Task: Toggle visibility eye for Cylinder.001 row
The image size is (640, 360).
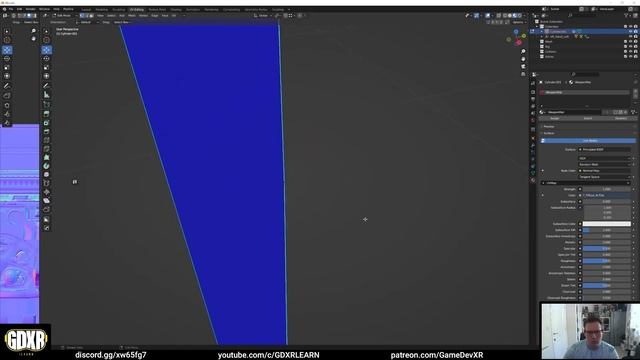Action: [631, 31]
